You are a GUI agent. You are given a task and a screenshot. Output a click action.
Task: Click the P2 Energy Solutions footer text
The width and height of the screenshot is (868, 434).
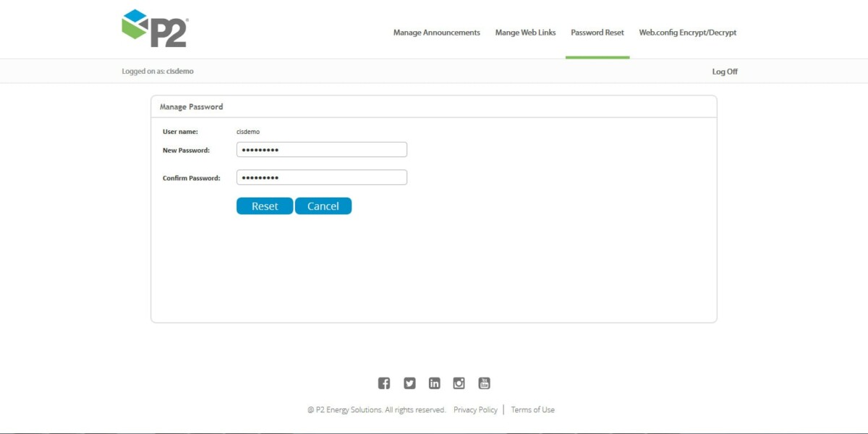(376, 409)
